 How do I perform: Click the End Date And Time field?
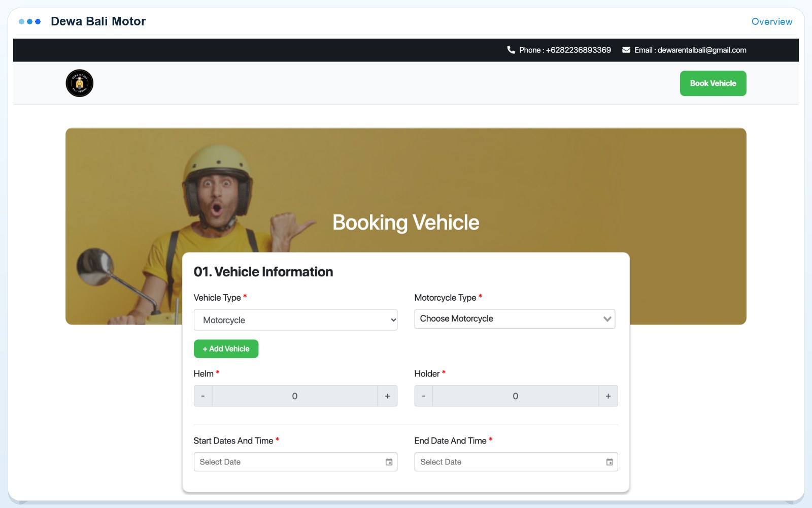coord(516,462)
